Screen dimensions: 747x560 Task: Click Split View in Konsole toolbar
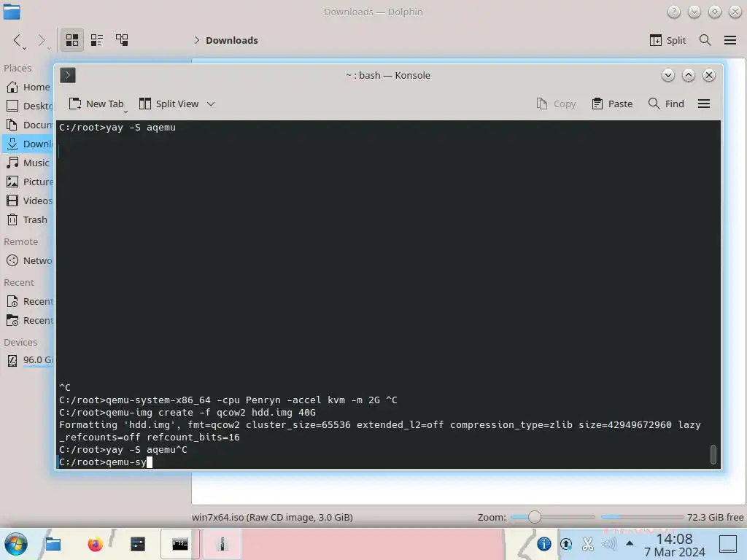coord(169,104)
